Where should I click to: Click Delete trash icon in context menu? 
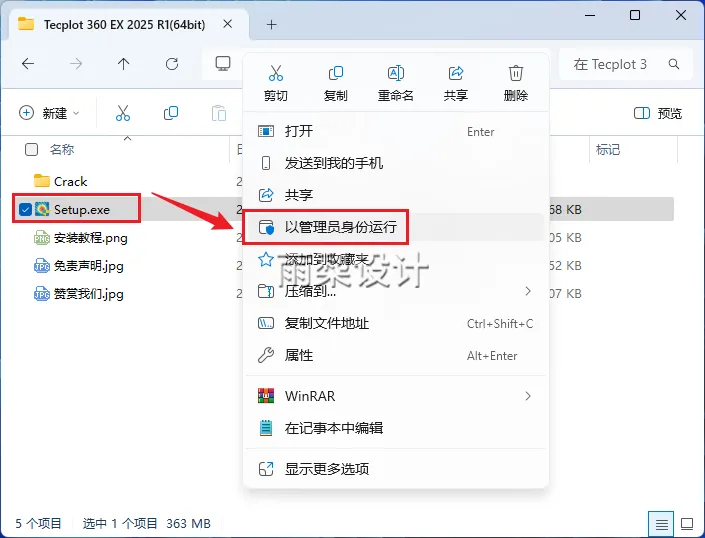[516, 73]
